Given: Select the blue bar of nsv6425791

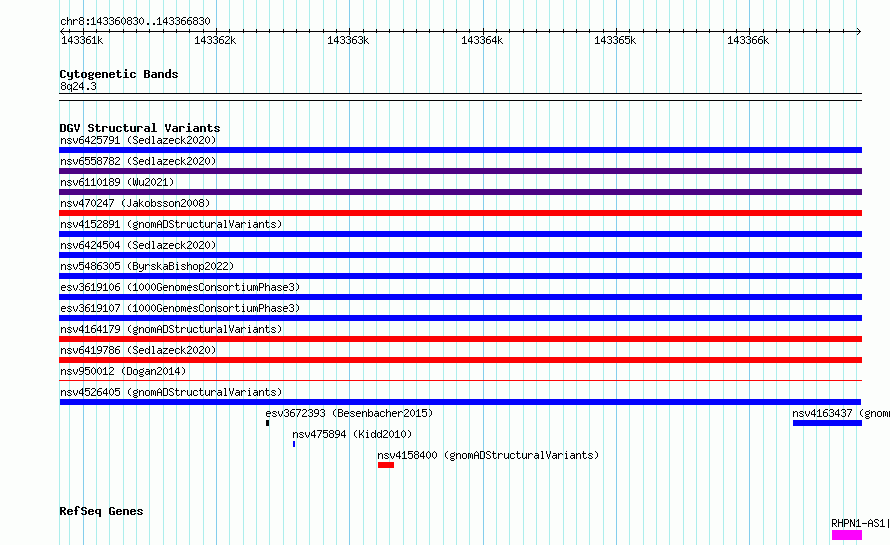Looking at the screenshot, I should tap(460, 150).
